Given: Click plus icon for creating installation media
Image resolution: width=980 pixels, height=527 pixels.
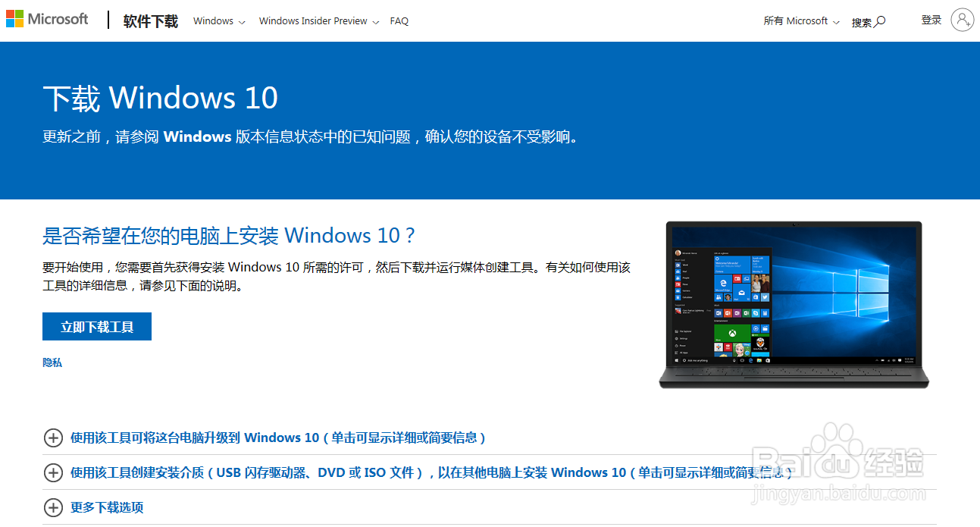Looking at the screenshot, I should (x=53, y=472).
